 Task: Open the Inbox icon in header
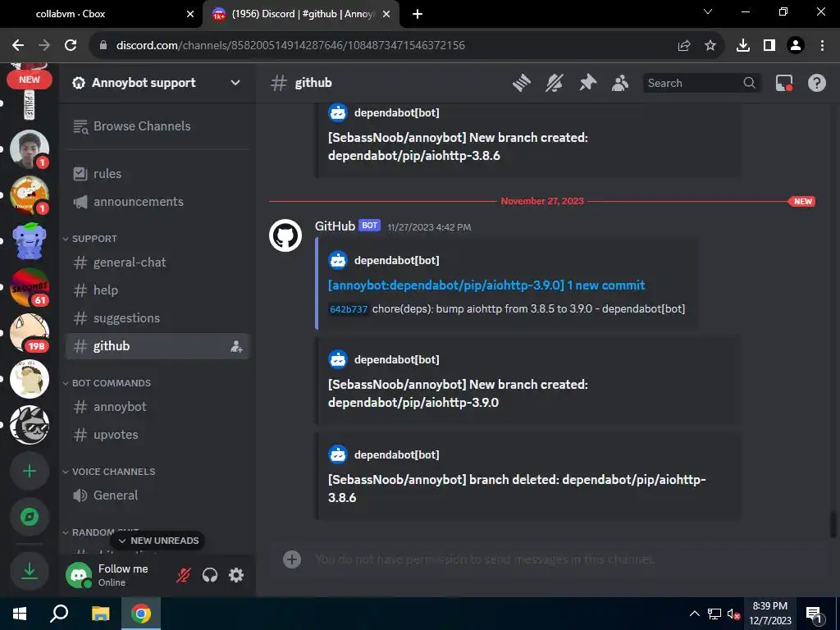click(783, 83)
